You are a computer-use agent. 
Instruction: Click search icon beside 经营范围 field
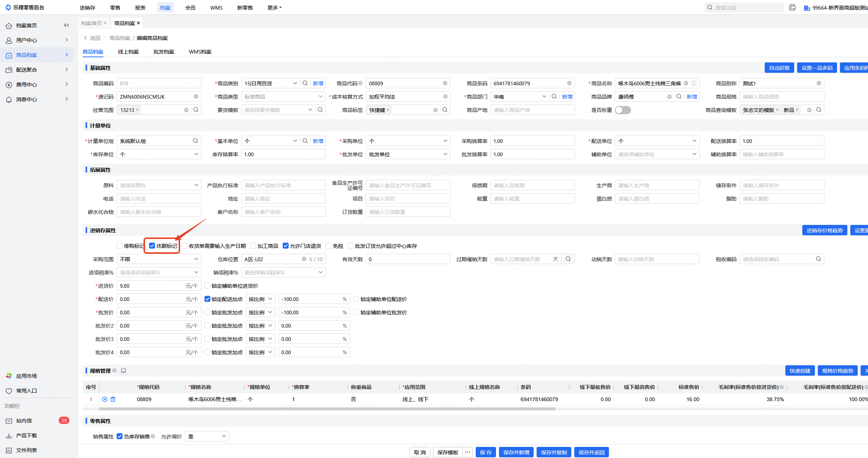pyautogui.click(x=196, y=110)
